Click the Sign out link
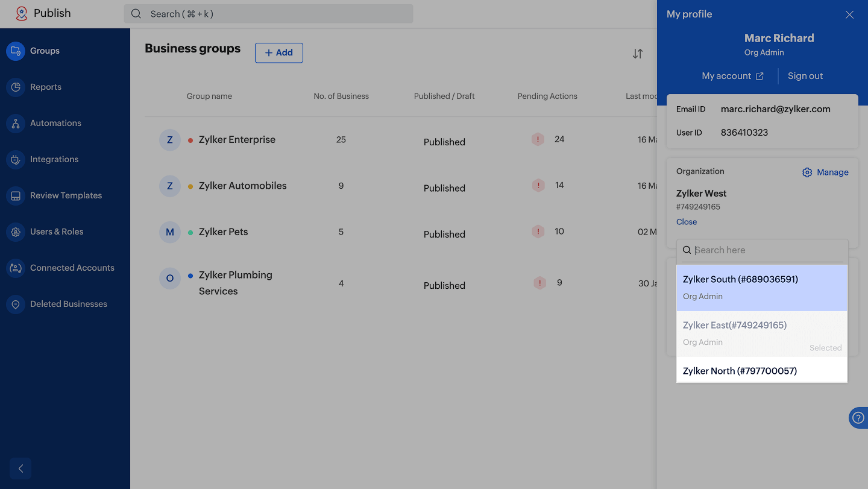868x489 pixels. pyautogui.click(x=805, y=76)
